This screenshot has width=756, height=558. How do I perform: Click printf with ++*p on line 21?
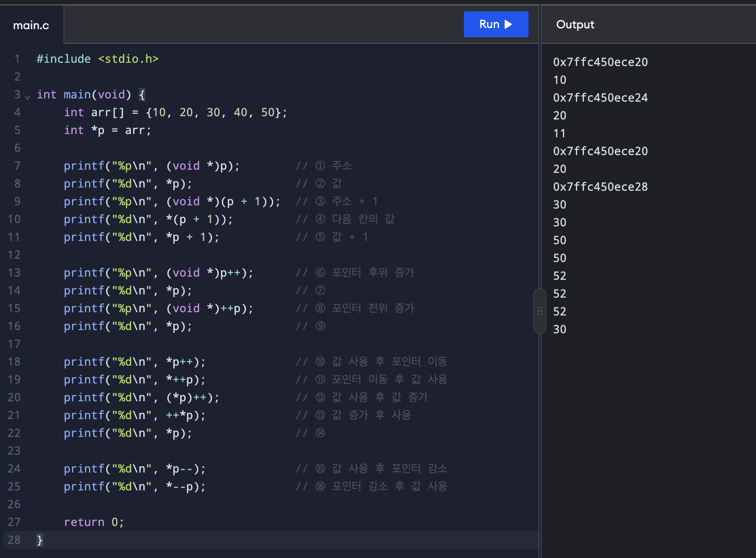[135, 415]
